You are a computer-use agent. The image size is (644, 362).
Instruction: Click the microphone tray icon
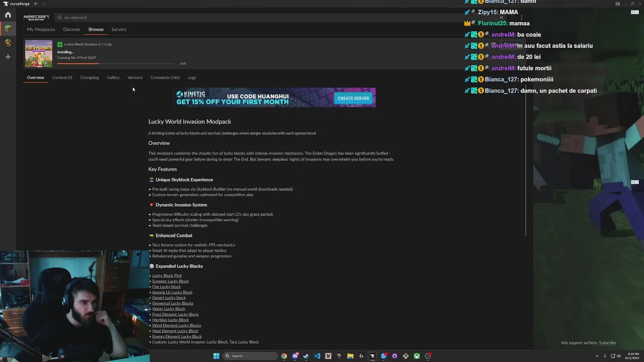tap(605, 356)
